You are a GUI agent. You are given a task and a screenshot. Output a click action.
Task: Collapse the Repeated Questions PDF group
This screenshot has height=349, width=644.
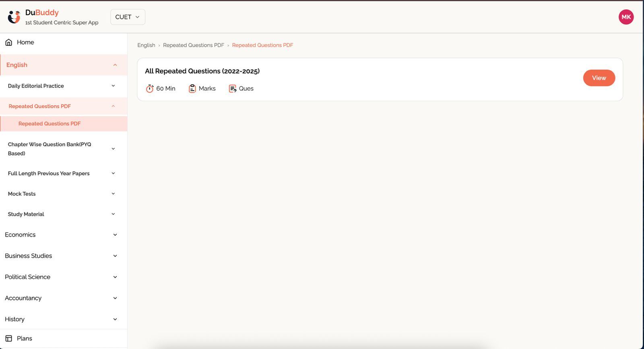click(113, 106)
